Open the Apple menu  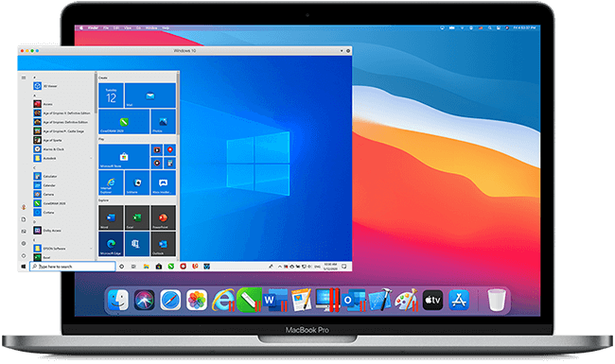[81, 28]
